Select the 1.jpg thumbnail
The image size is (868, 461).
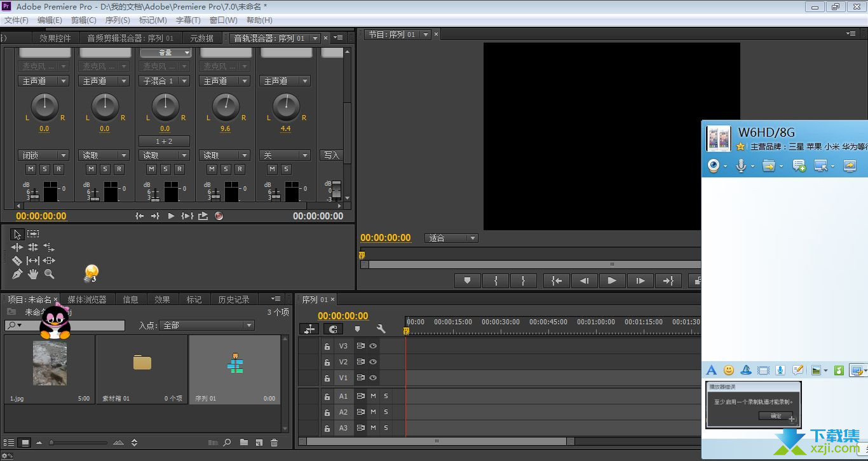50,363
